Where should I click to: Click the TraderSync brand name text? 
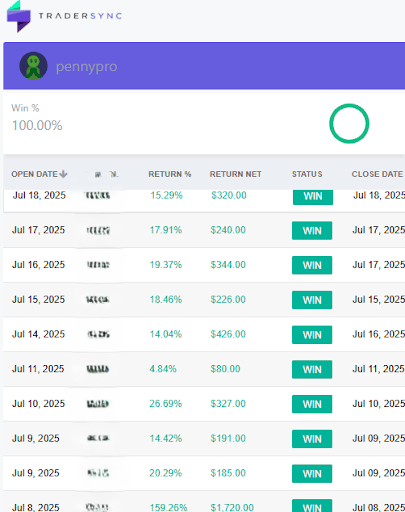(x=80, y=16)
